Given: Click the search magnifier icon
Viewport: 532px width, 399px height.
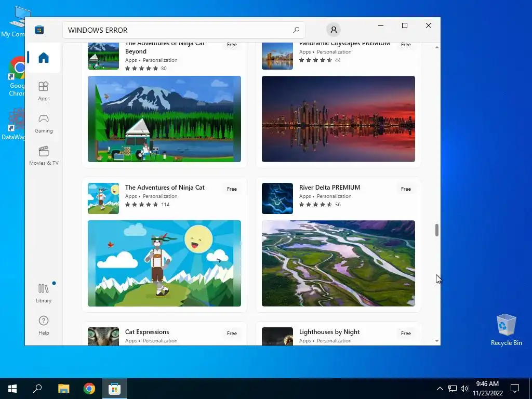Looking at the screenshot, I should pyautogui.click(x=296, y=30).
